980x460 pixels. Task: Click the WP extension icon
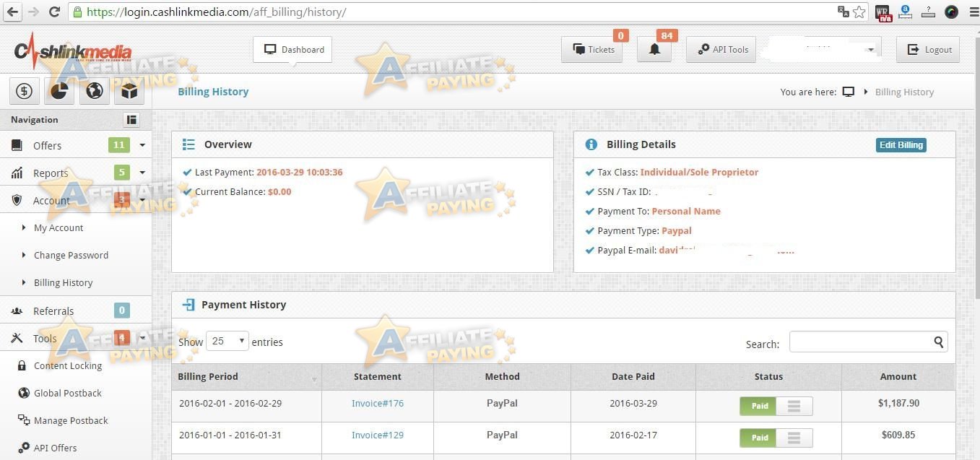point(883,12)
